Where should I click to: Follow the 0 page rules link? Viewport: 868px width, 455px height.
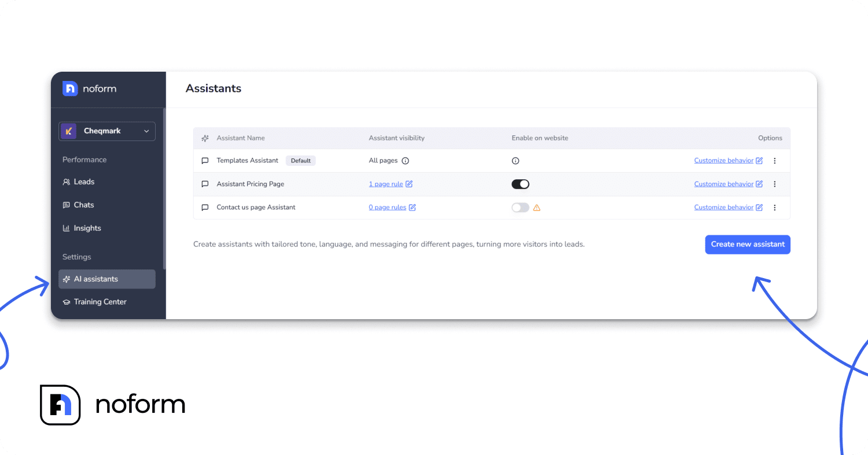(x=387, y=207)
